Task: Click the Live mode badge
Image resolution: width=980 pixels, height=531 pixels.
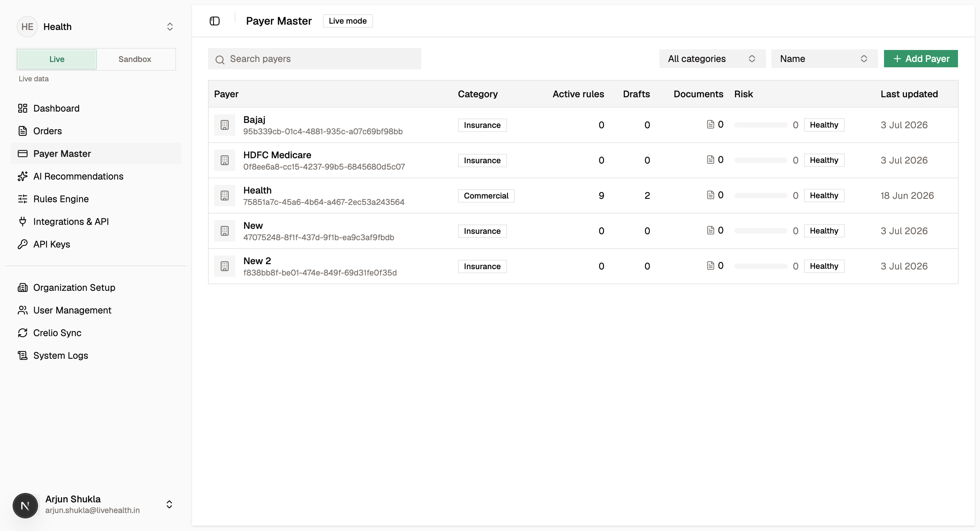Action: coord(348,21)
